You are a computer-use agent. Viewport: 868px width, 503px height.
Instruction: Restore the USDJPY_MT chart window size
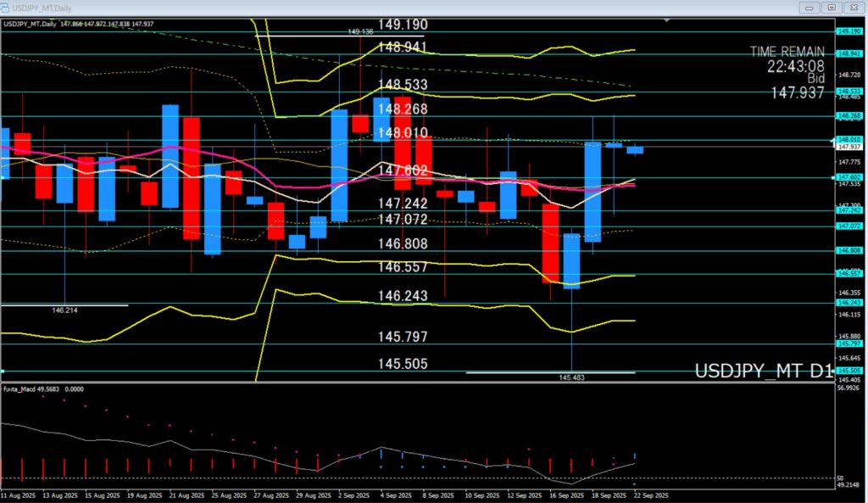[x=832, y=8]
